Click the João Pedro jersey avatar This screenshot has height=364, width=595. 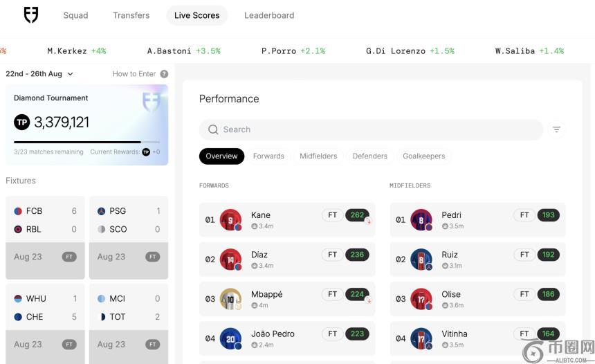click(230, 338)
